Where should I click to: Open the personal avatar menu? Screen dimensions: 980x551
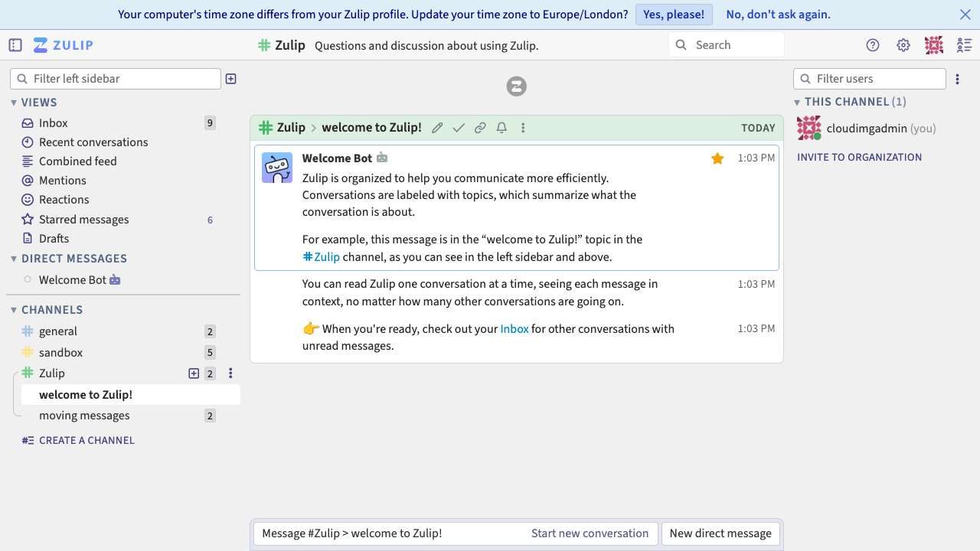[934, 45]
